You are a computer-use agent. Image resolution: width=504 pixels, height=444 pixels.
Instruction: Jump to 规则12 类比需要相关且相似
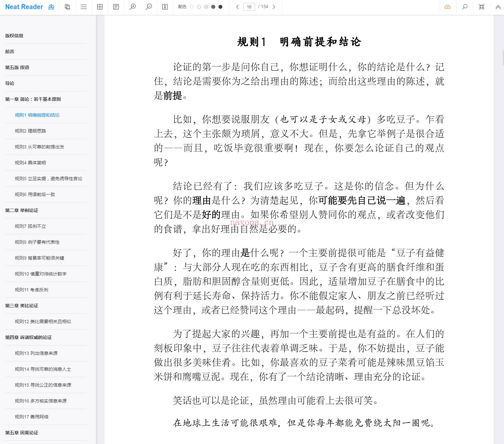(43, 321)
